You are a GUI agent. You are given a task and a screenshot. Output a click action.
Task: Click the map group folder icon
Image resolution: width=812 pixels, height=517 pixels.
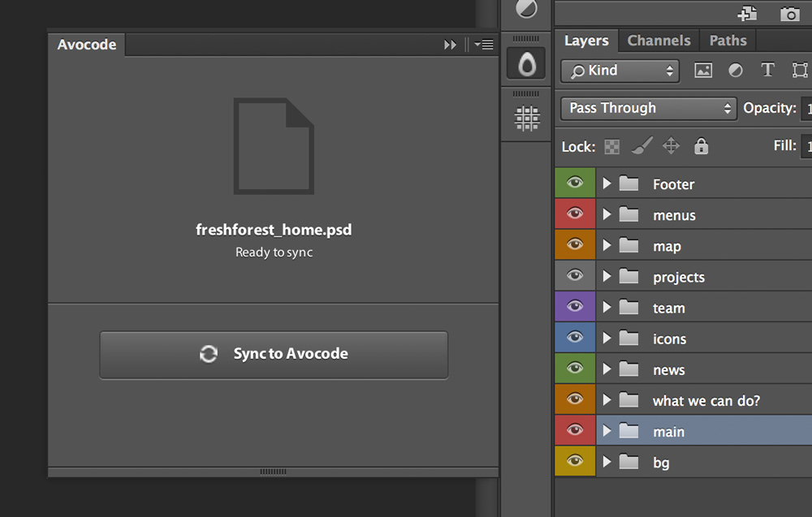pyautogui.click(x=628, y=245)
